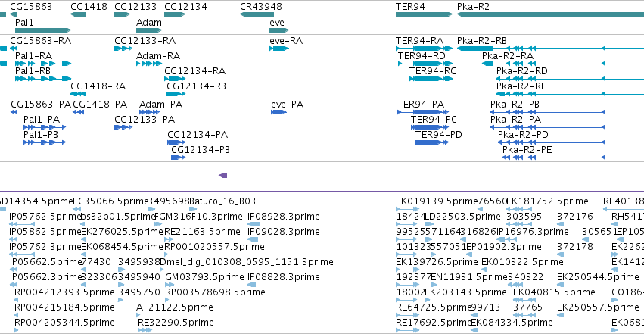Viewport: 644px width, 334px height.
Task: Click EST EK250544.5prime
Action: pos(598,277)
